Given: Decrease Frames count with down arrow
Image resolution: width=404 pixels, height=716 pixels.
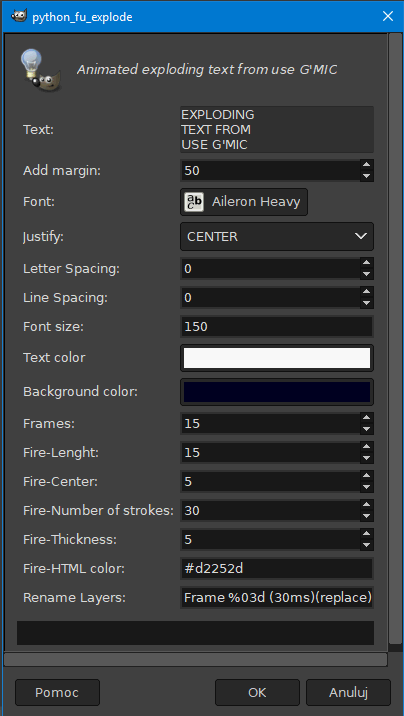Looking at the screenshot, I should (x=366, y=429).
